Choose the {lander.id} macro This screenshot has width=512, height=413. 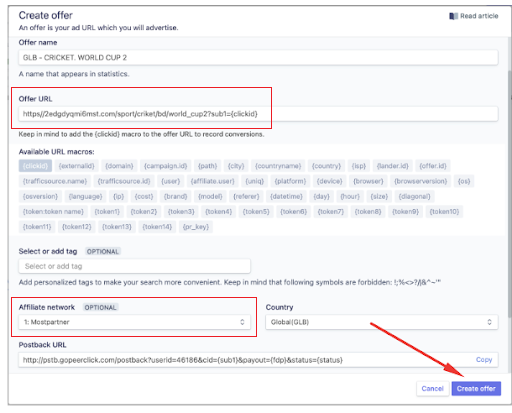(393, 166)
